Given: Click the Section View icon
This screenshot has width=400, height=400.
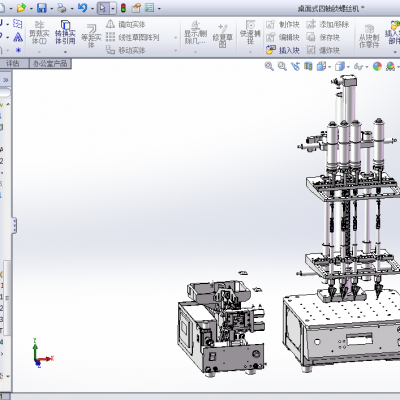Looking at the screenshot, I should (x=308, y=66).
